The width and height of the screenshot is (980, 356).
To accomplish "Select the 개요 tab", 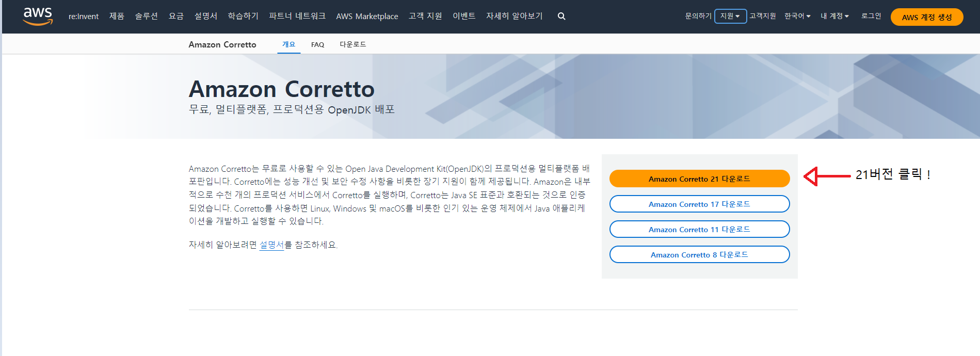I will pyautogui.click(x=289, y=44).
